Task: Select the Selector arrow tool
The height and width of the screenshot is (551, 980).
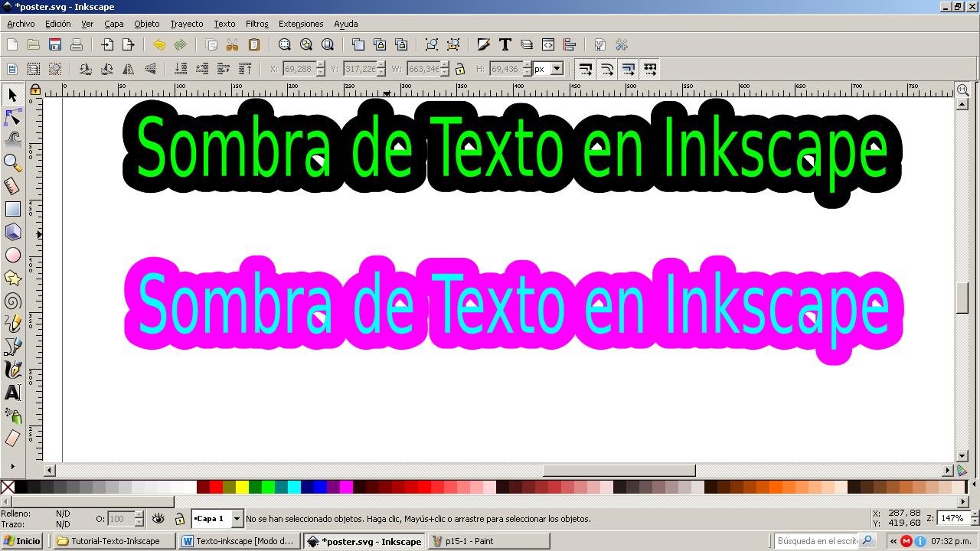Action: point(12,95)
